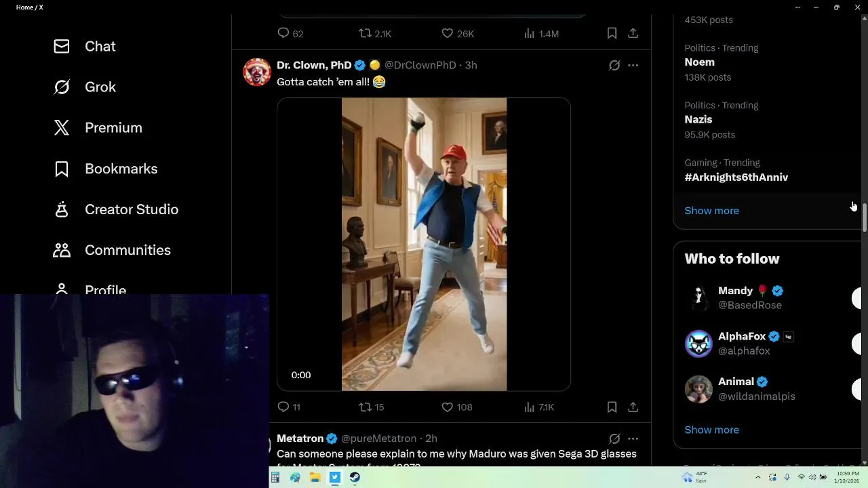
Task: Open Steam from the taskbar
Action: coord(355,478)
